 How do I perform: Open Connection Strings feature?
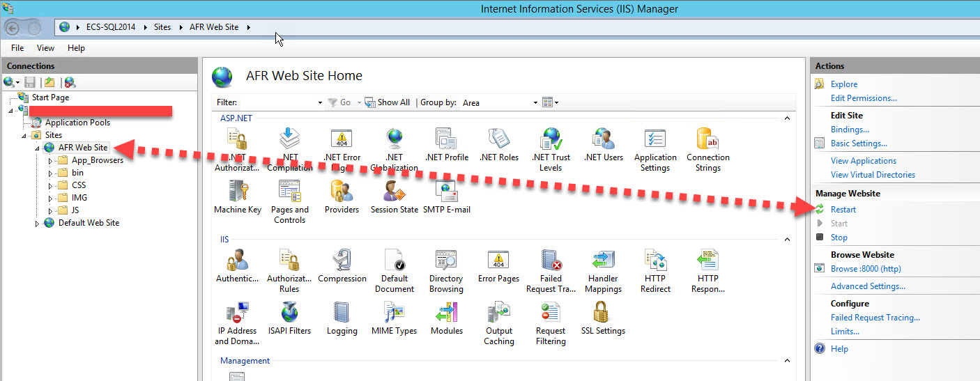point(707,149)
